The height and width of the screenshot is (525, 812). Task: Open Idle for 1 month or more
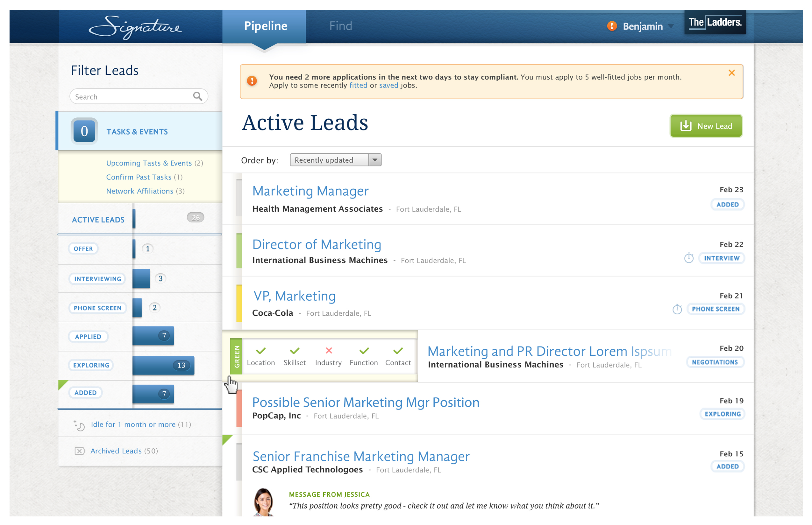pyautogui.click(x=133, y=424)
